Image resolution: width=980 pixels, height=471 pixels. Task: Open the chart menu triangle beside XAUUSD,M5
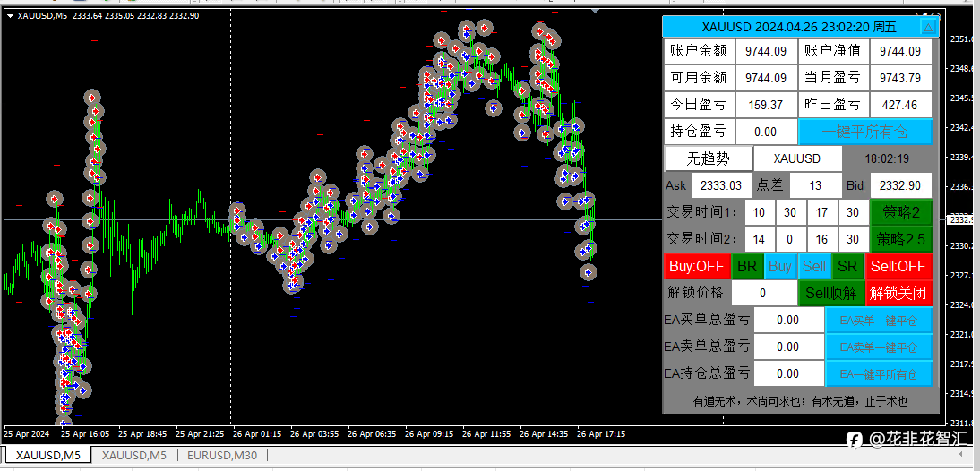coord(9,15)
